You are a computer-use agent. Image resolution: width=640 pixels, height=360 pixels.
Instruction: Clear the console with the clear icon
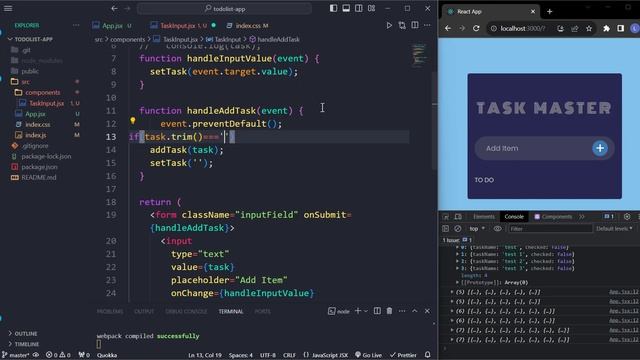(x=458, y=229)
